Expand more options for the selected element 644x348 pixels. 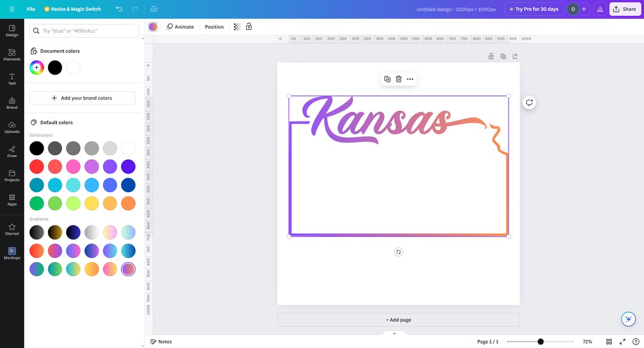[x=410, y=79]
